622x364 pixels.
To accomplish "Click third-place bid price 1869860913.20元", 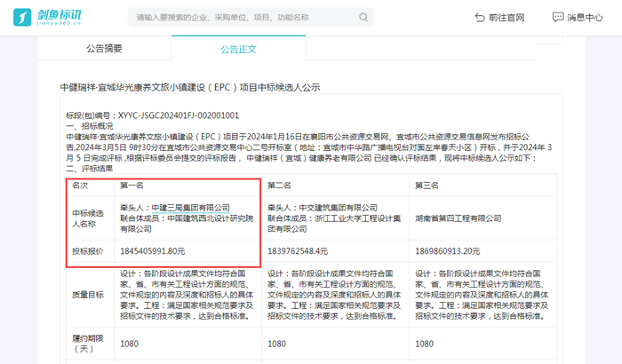I will point(447,251).
